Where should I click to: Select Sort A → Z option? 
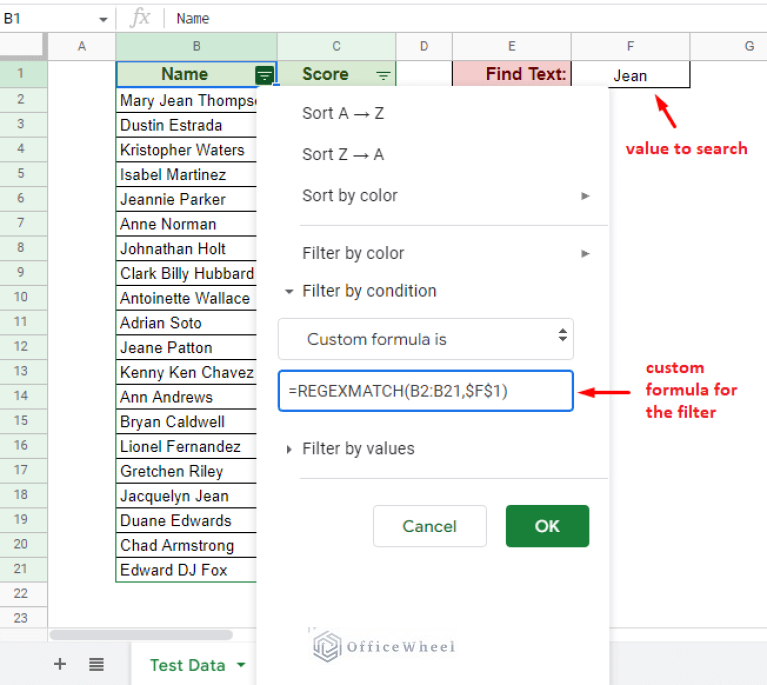tap(343, 113)
